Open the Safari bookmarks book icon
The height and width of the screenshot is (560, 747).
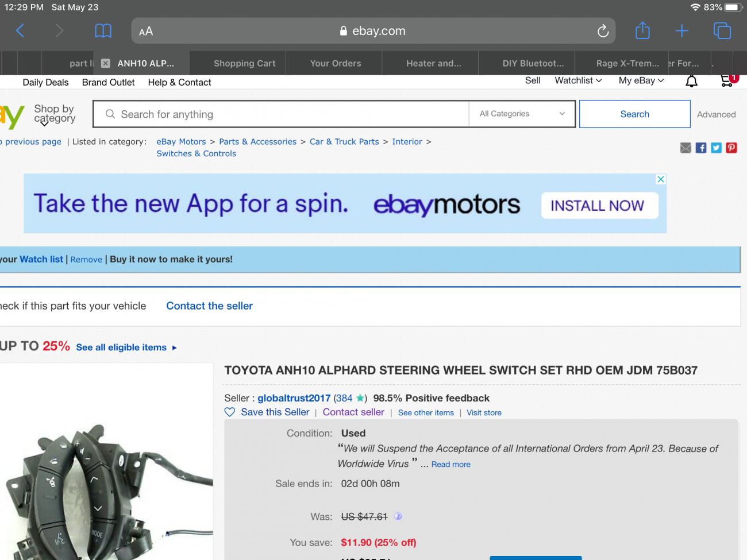(103, 30)
